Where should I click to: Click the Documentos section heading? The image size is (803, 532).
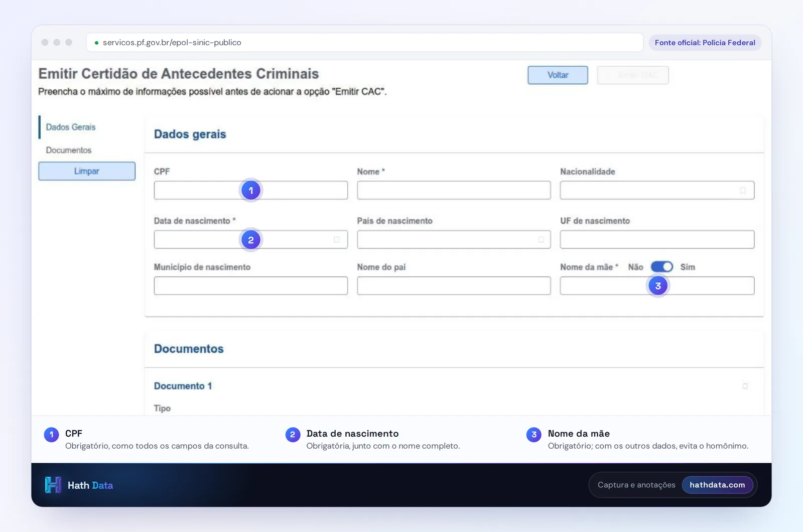[189, 349]
